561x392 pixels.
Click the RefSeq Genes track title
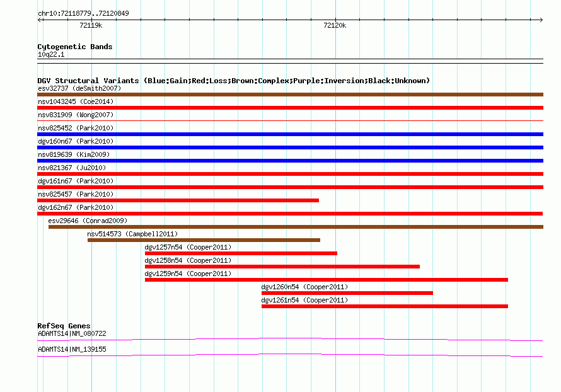click(64, 326)
